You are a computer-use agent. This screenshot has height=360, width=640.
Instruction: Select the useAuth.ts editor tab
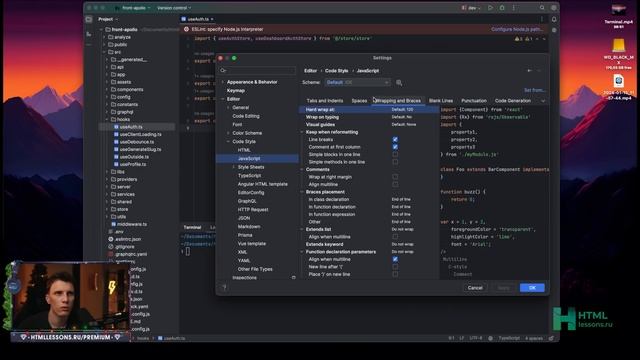pos(198,19)
